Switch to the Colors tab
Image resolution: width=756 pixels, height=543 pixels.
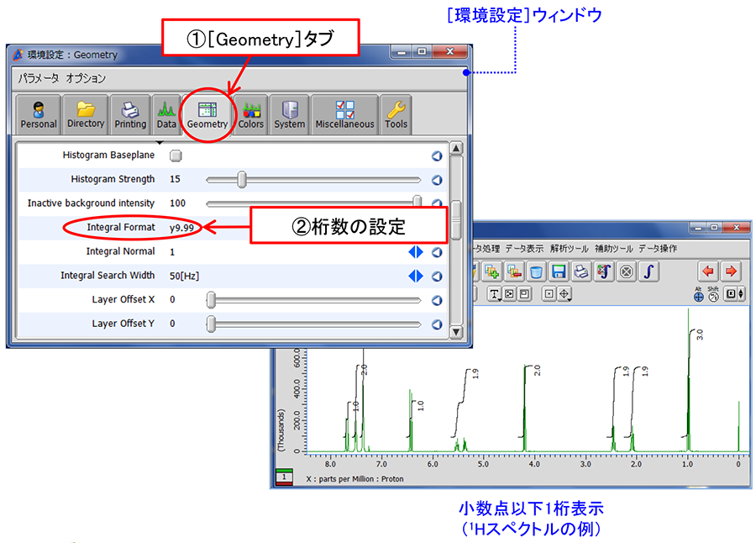click(x=250, y=114)
